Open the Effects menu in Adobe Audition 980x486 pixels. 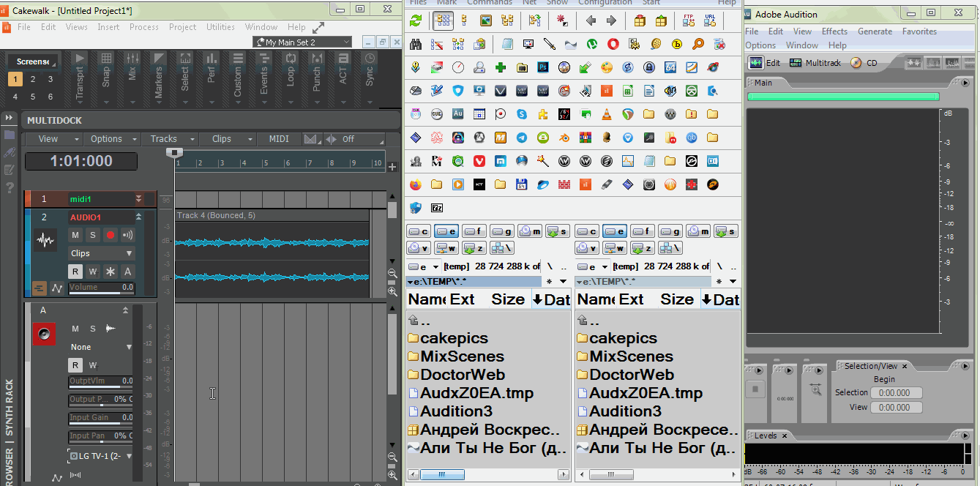click(834, 31)
